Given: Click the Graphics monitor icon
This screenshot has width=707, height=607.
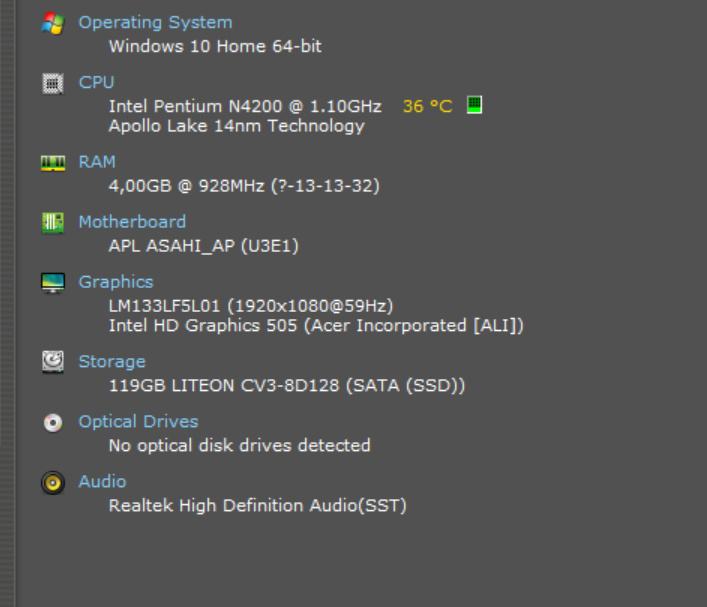Looking at the screenshot, I should coord(53,282).
